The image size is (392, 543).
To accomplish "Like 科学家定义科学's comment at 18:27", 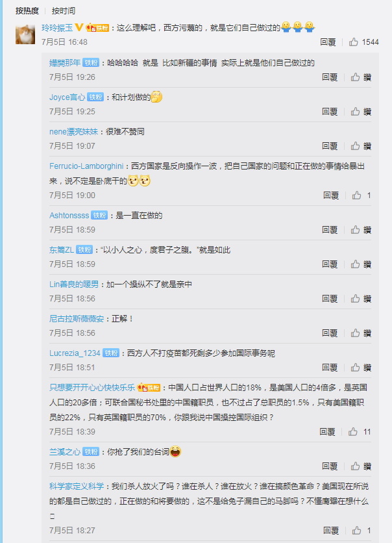I will click(361, 531).
